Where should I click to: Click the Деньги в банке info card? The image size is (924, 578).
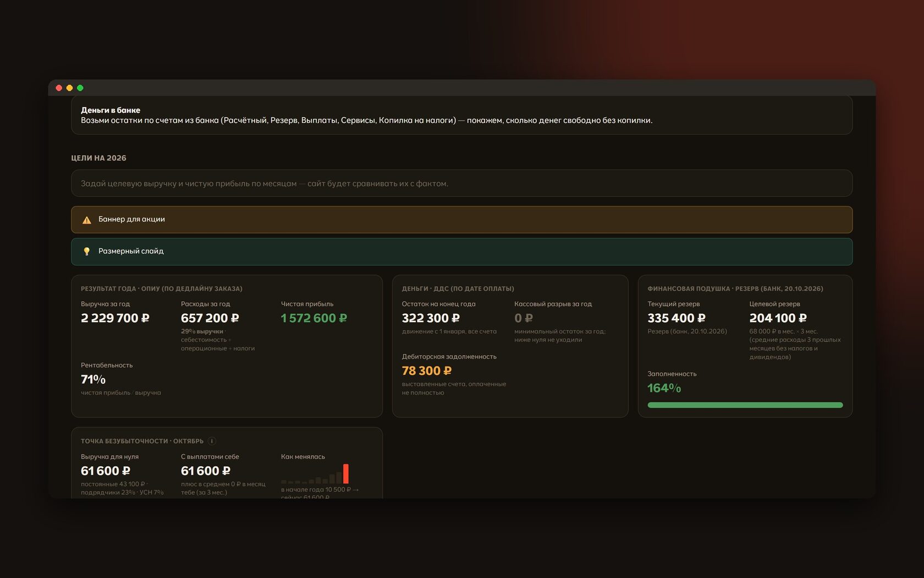tap(461, 115)
